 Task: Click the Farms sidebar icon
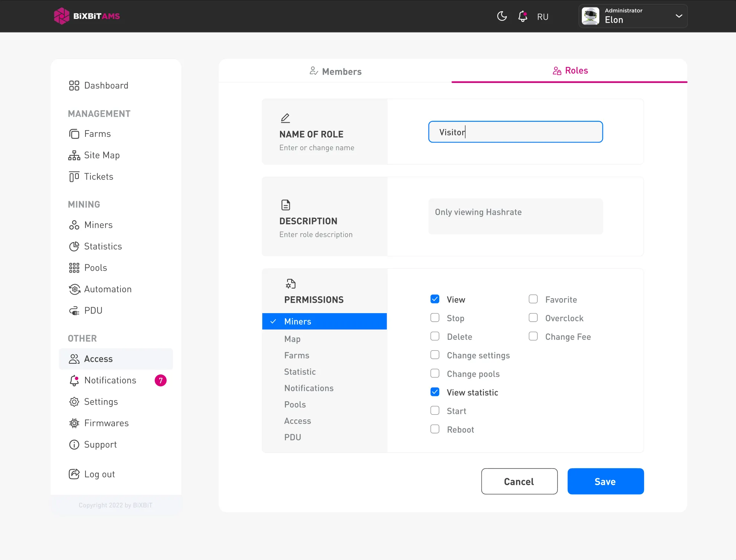[74, 134]
